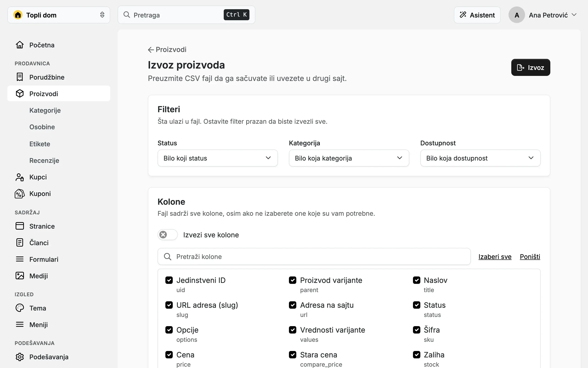The width and height of the screenshot is (588, 368).
Task: Click the black Izvoz button
Action: tap(531, 67)
